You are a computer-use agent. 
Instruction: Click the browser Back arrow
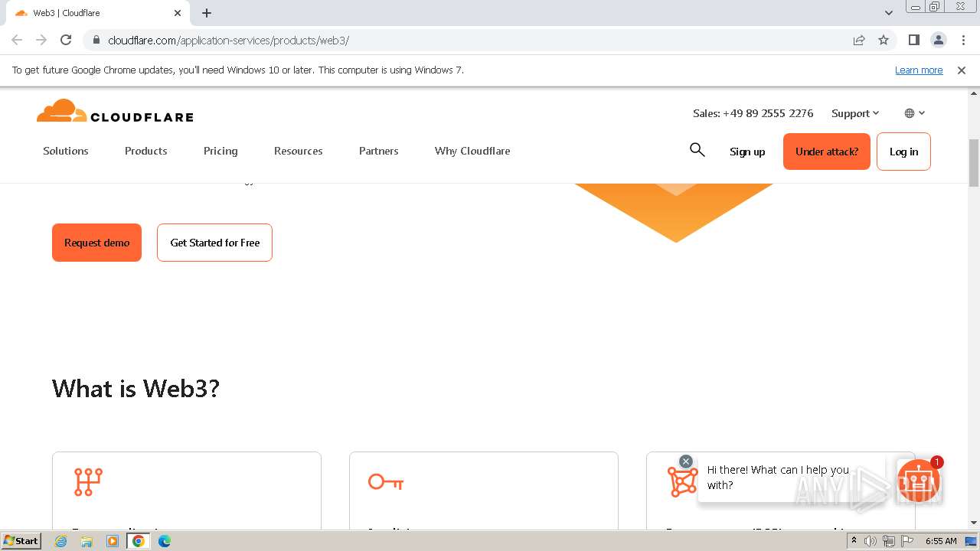tap(17, 40)
